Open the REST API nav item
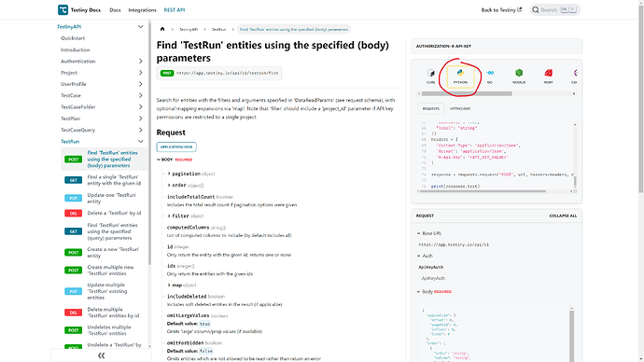The width and height of the screenshot is (644, 362). [175, 10]
